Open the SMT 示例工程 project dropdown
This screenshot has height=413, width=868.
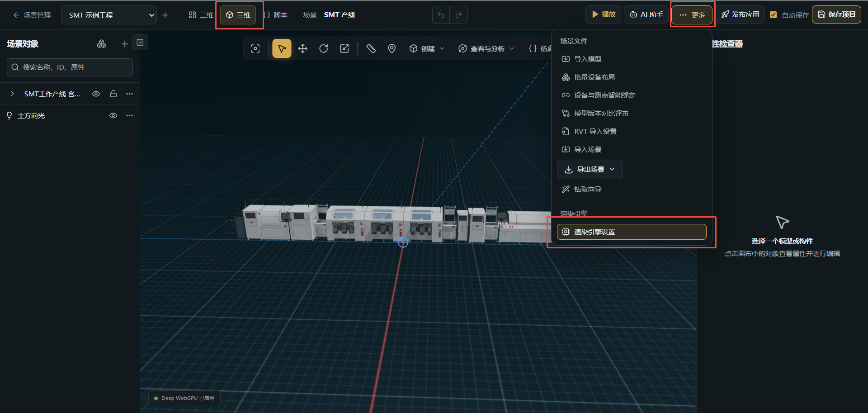point(109,15)
